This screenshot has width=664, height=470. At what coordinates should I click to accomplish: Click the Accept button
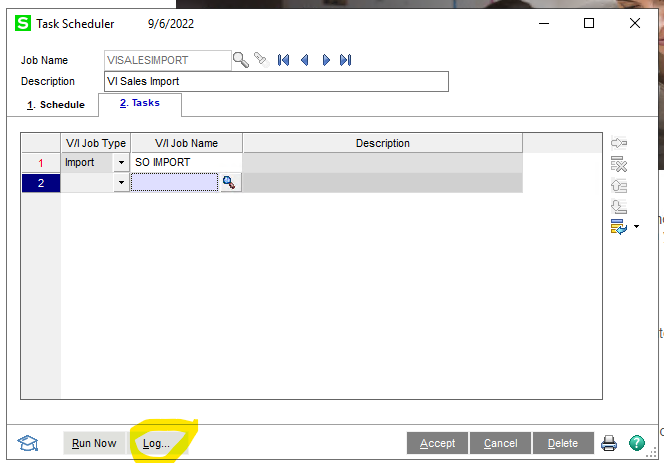point(437,443)
